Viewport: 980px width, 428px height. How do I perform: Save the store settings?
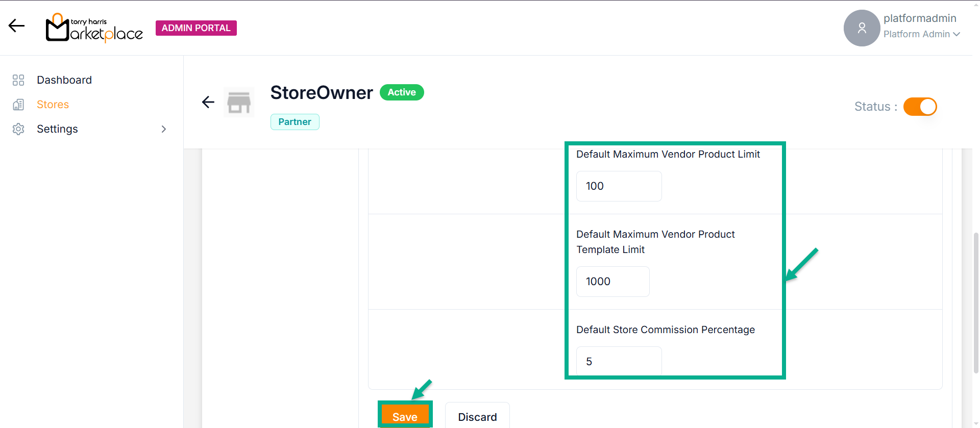pyautogui.click(x=405, y=416)
